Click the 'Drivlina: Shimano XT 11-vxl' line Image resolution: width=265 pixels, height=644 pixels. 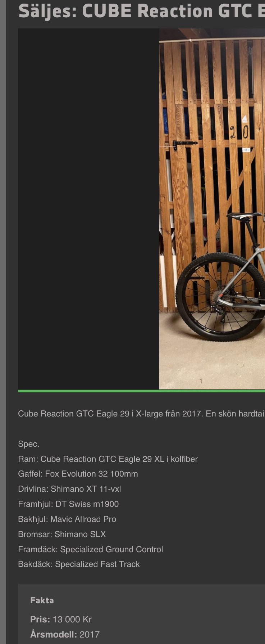[x=69, y=489]
